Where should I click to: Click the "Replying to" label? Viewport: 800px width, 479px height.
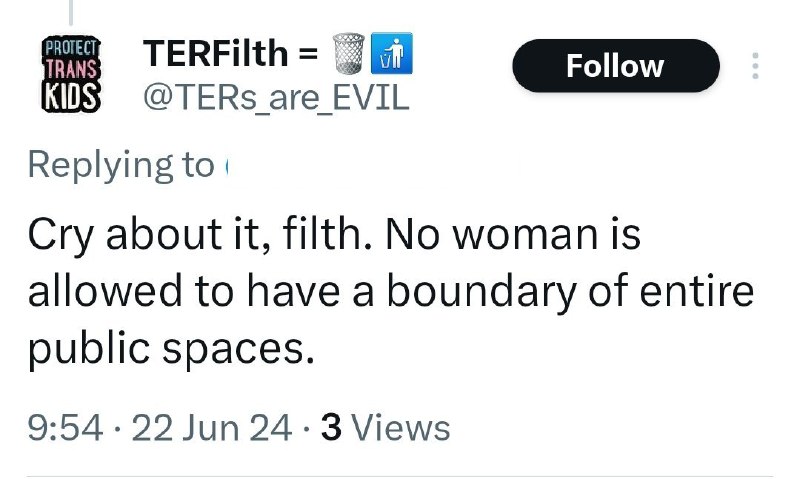point(120,164)
